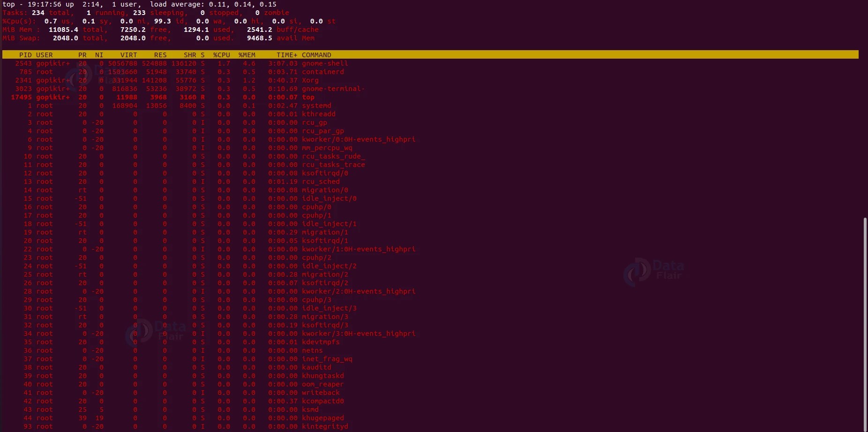The width and height of the screenshot is (868, 432).
Task: Click the COMMAND column header
Action: (316, 55)
